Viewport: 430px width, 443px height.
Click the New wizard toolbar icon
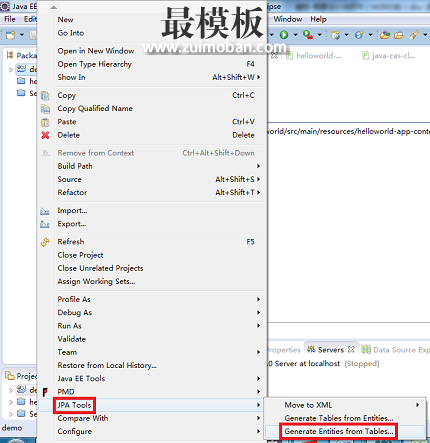(x=11, y=35)
